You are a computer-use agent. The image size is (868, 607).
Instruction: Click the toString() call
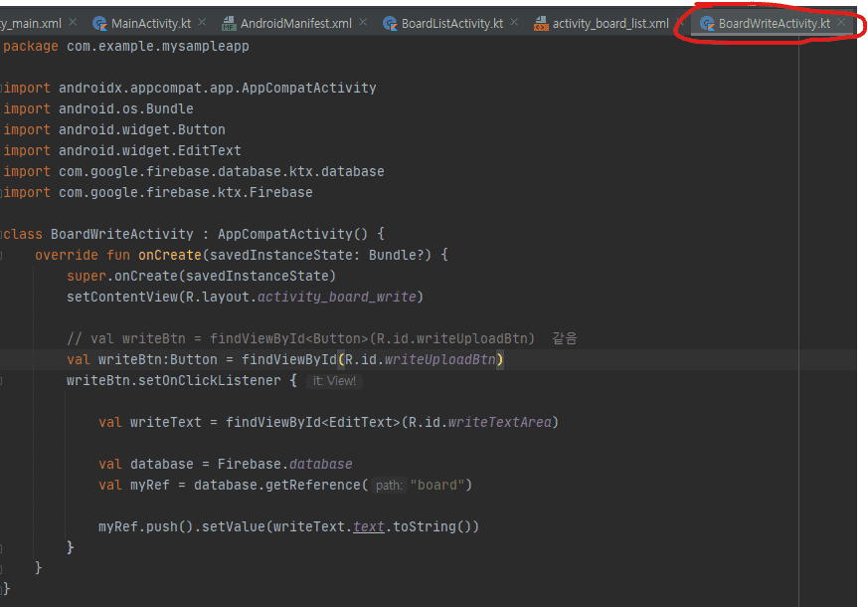(432, 526)
